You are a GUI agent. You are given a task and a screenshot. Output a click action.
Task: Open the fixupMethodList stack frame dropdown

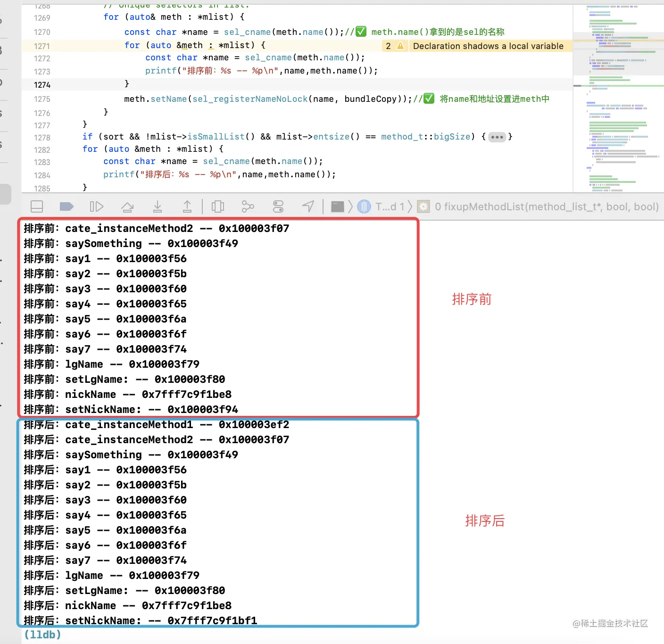click(423, 206)
